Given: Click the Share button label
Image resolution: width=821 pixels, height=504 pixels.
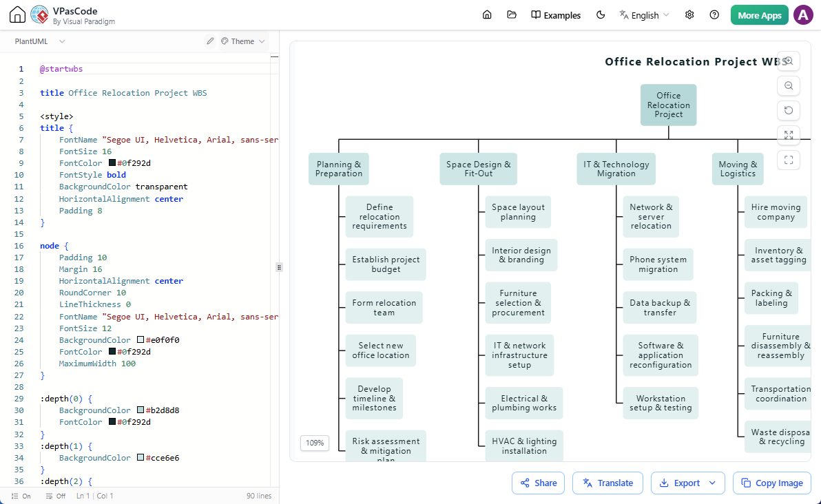Looking at the screenshot, I should click(545, 483).
